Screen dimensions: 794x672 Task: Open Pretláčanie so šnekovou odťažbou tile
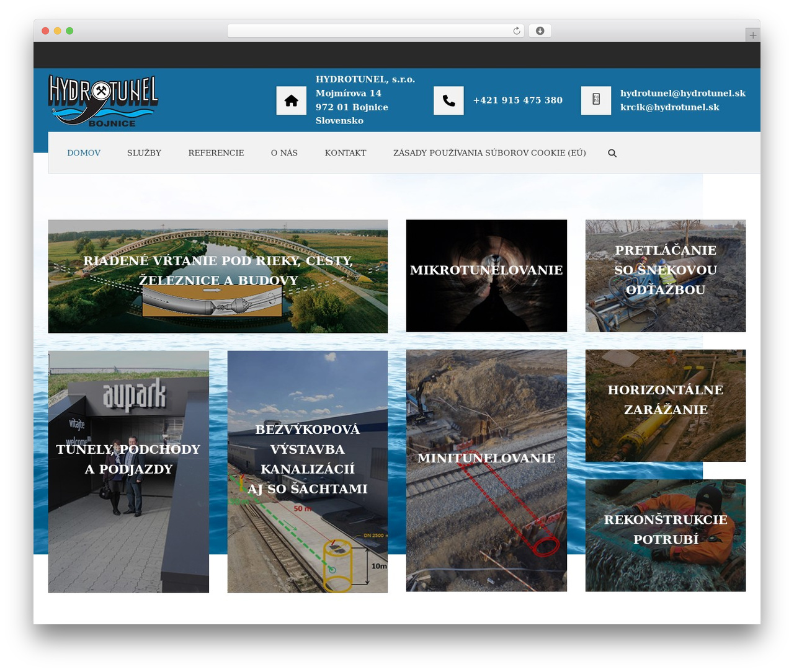tap(666, 276)
